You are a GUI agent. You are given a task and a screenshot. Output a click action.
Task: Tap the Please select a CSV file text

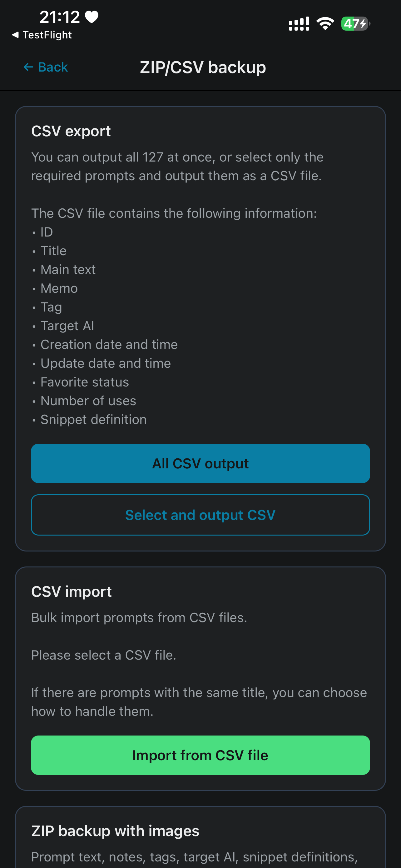pos(104,655)
